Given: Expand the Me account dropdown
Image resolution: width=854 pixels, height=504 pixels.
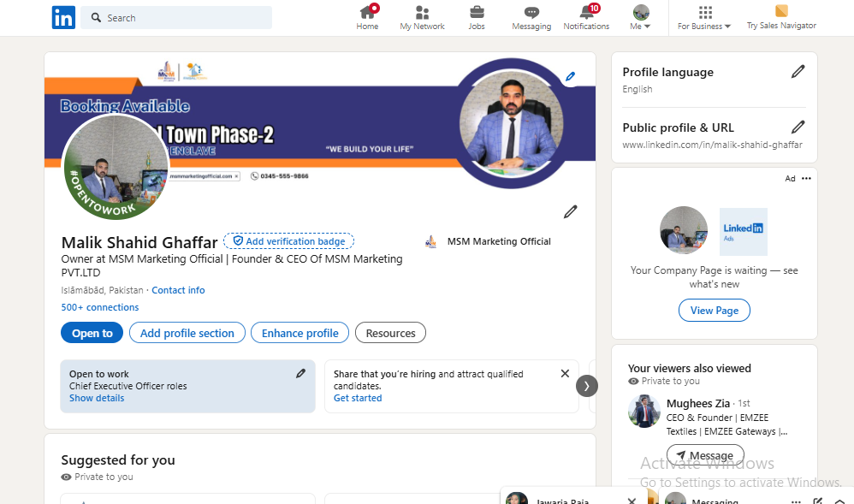Looking at the screenshot, I should coord(641,18).
